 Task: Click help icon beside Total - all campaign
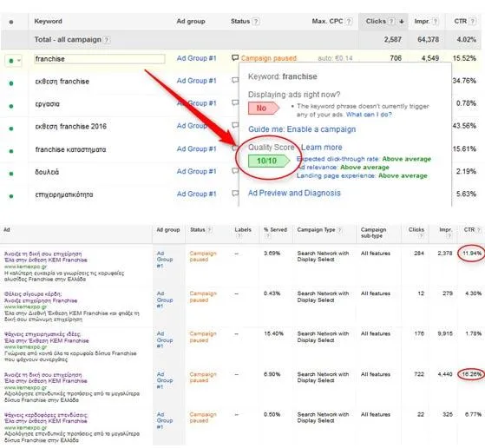click(106, 40)
